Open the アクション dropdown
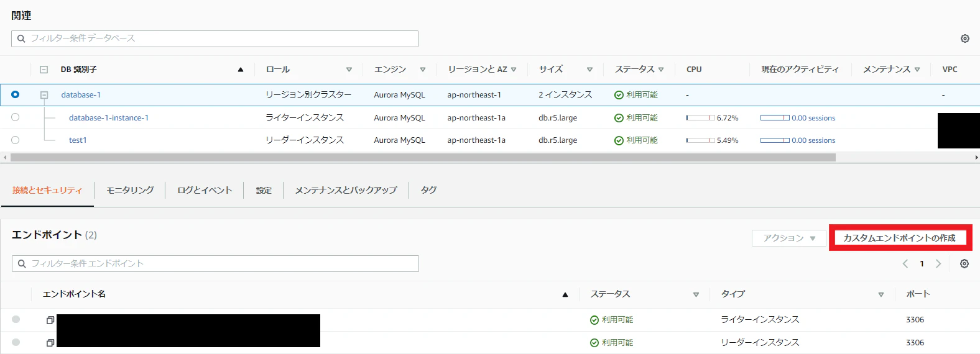Viewport: 980px width, 354px height. click(x=788, y=238)
